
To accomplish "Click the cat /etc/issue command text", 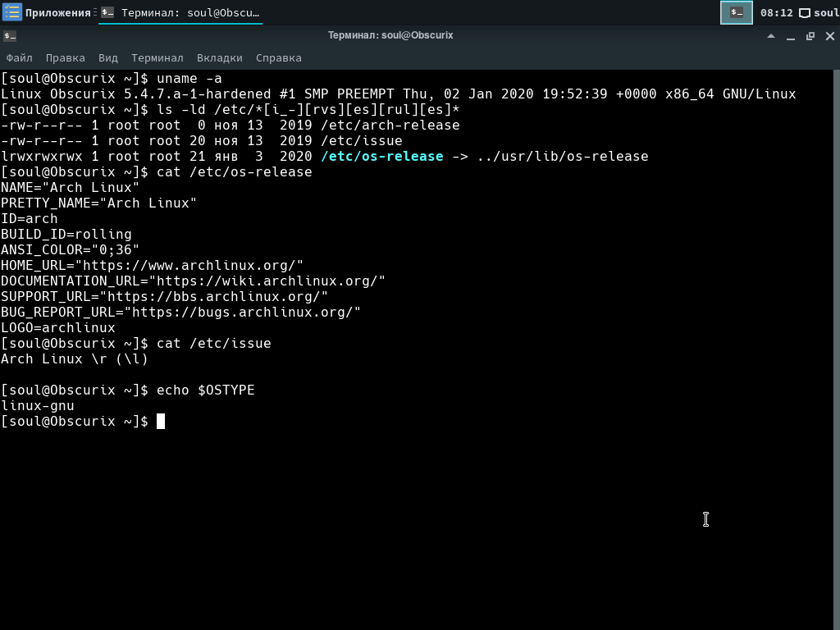I will [214, 344].
